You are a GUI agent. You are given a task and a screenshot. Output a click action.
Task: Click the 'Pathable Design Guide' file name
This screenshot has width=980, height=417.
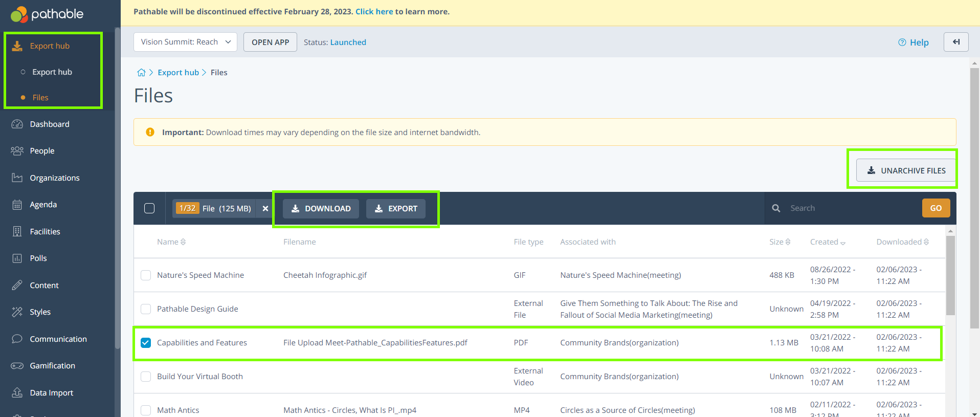pos(197,309)
